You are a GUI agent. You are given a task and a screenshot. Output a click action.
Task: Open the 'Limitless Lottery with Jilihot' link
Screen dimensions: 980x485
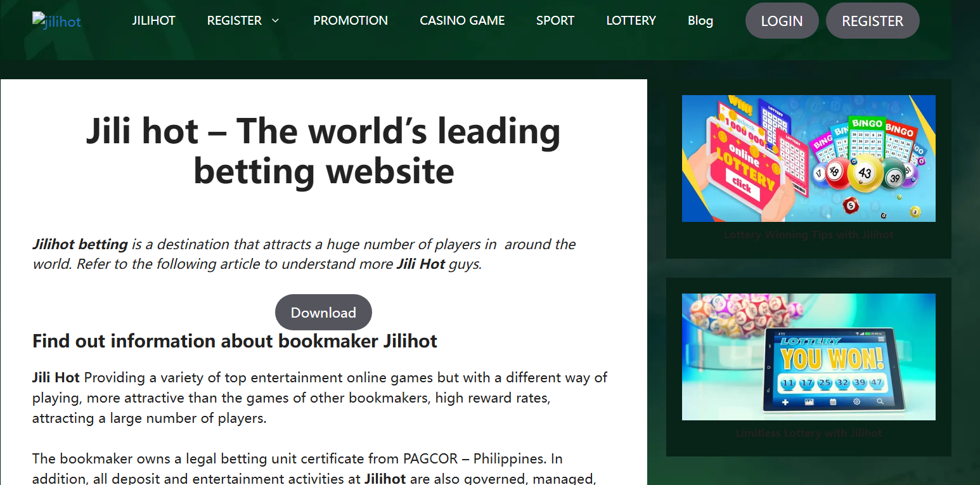(x=808, y=434)
